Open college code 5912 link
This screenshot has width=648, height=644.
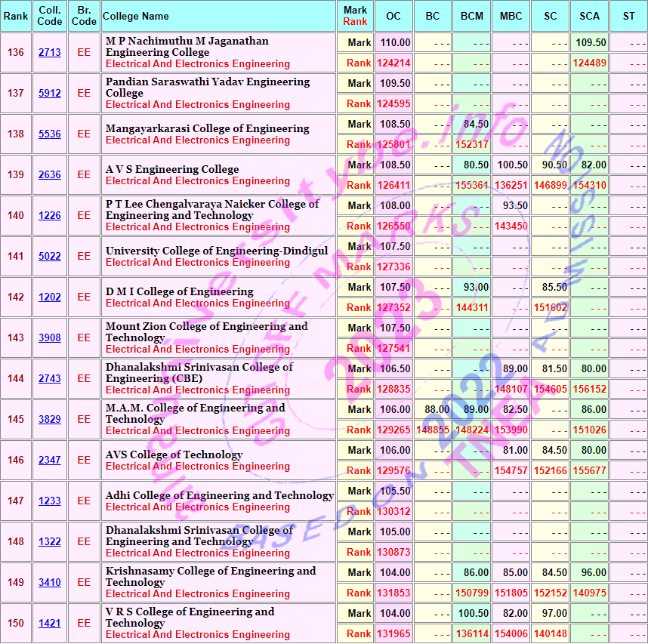click(x=50, y=94)
